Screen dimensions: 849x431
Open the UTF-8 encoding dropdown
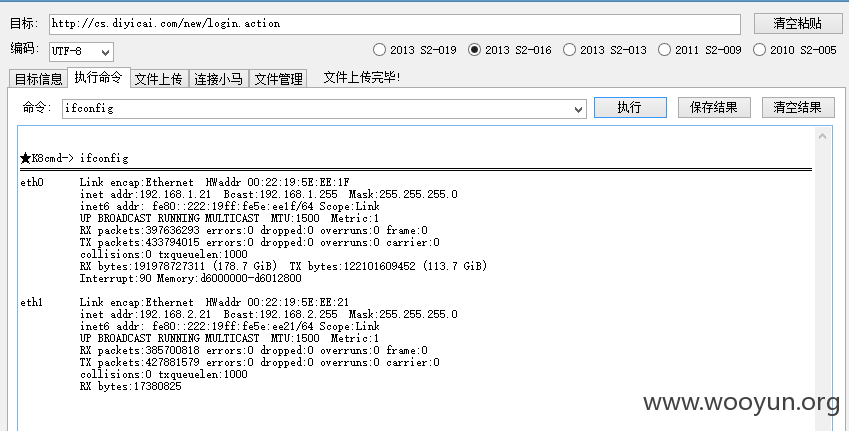pos(81,51)
